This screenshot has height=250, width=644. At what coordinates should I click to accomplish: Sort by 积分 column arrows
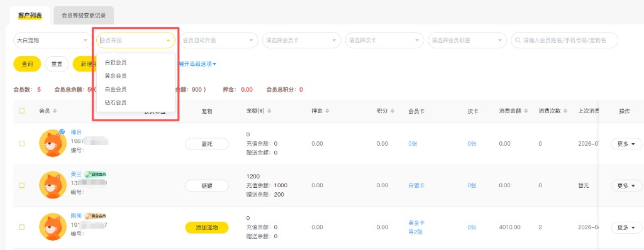click(392, 111)
